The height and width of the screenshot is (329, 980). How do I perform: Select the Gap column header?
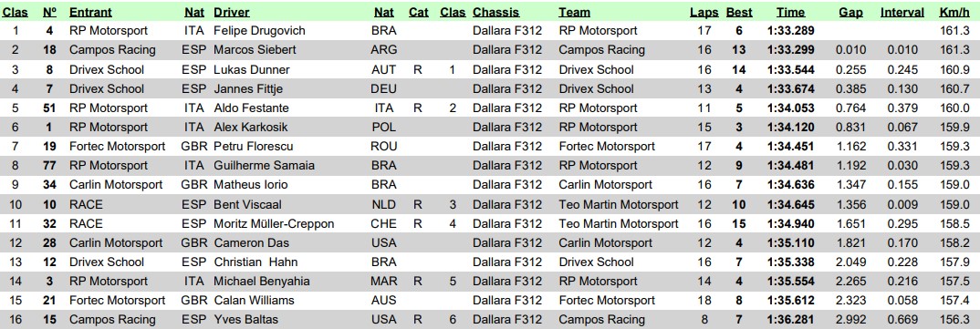tap(850, 12)
